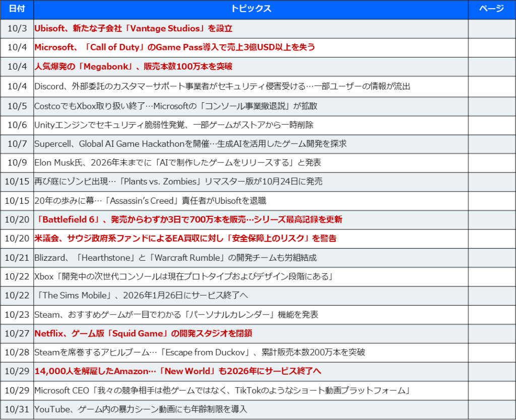516x420 pixels.
Task: Select the Elon Musk AI game topic
Action: pos(177,162)
